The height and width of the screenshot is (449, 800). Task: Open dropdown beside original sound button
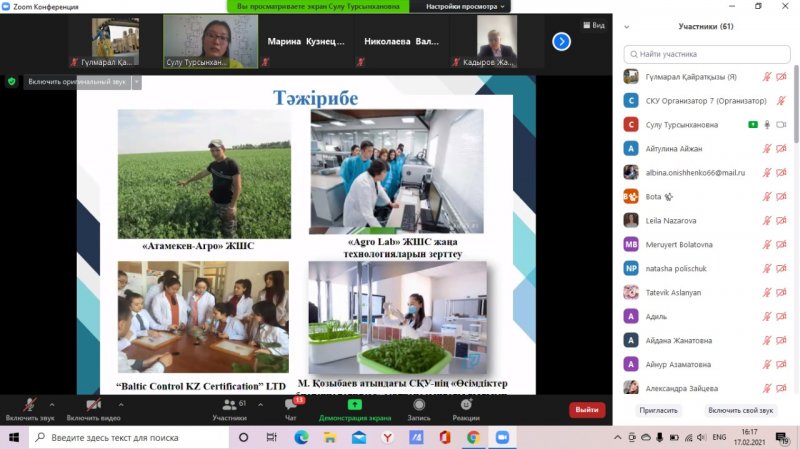137,82
